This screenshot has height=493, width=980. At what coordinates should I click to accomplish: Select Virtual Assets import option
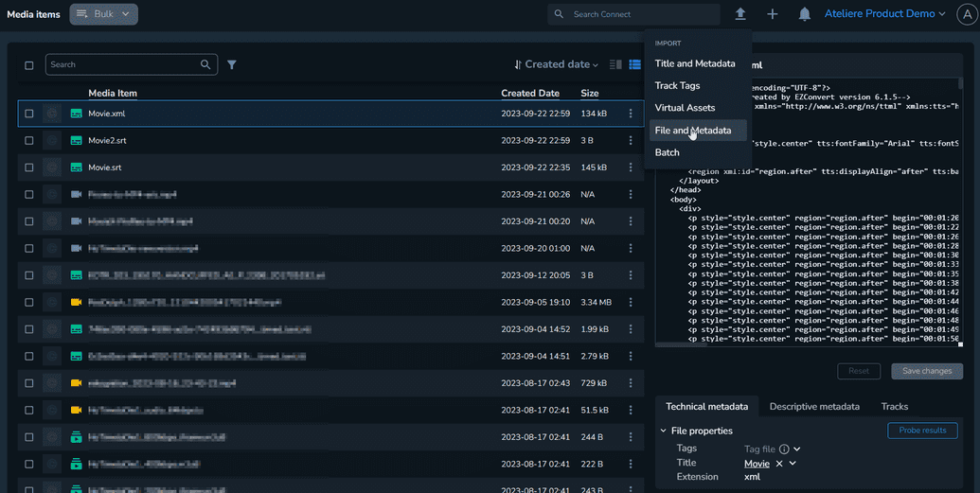(685, 108)
